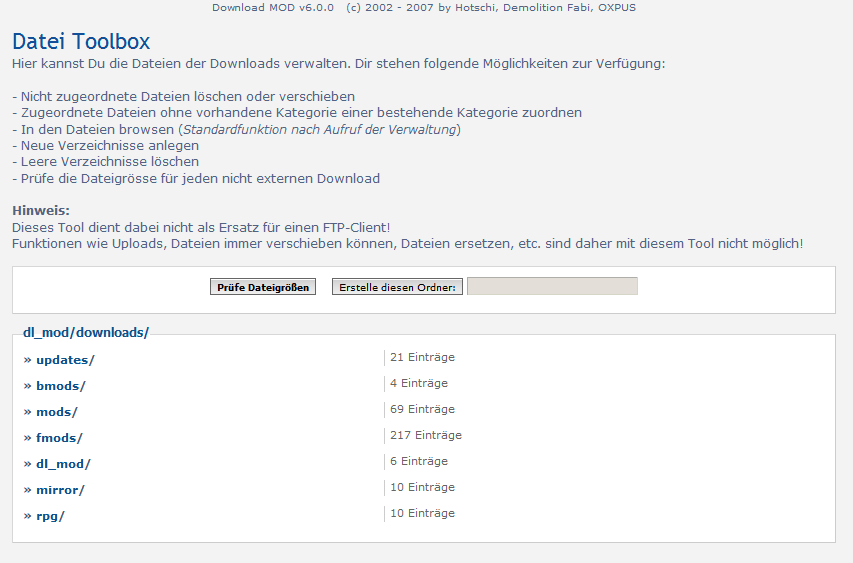Select the 217 Einträge count for fmods

click(x=425, y=435)
